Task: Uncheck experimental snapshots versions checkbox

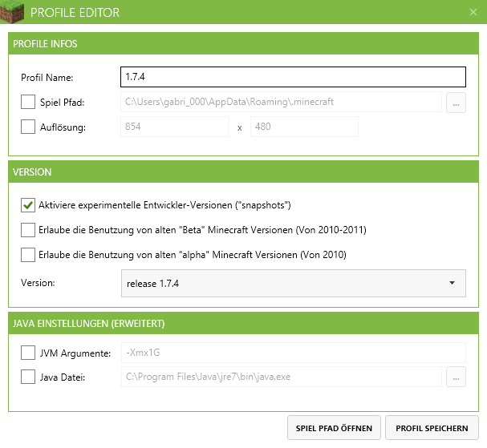Action: coord(28,205)
